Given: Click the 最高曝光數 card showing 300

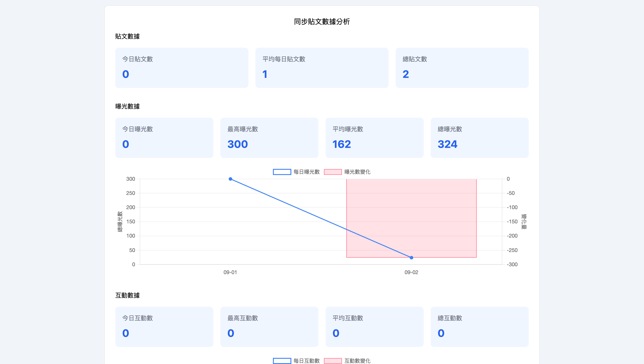Looking at the screenshot, I should (269, 138).
